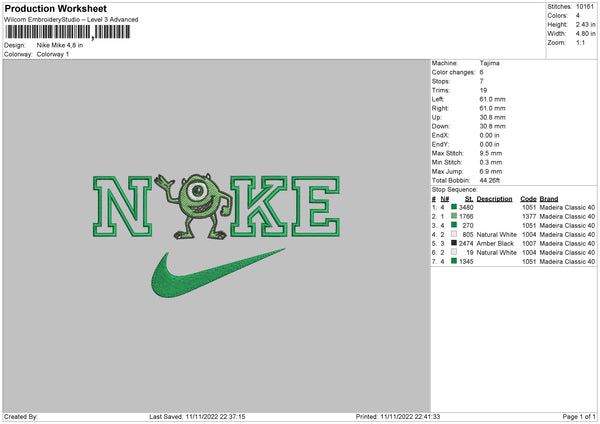Select the light green swatch with 1766 stitches
The height and width of the screenshot is (424, 600).
[454, 216]
